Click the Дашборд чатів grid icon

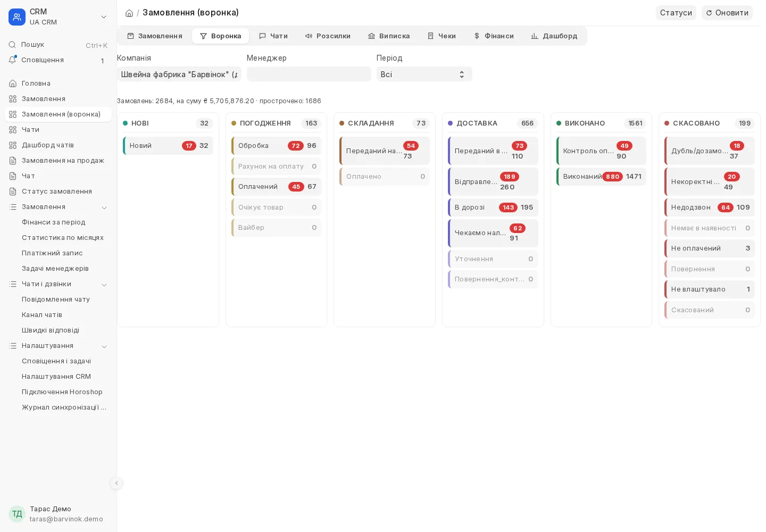tap(13, 145)
